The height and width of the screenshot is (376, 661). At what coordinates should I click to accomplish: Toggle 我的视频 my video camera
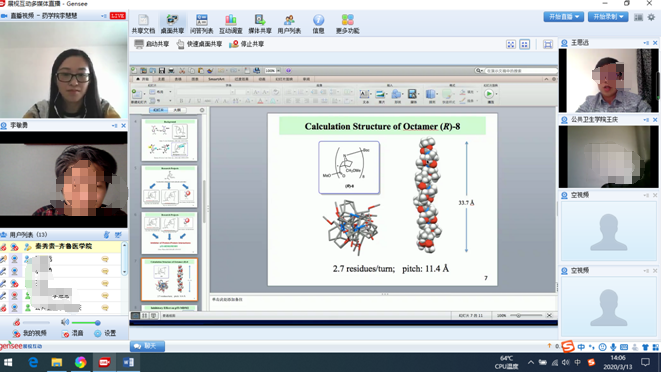click(29, 333)
